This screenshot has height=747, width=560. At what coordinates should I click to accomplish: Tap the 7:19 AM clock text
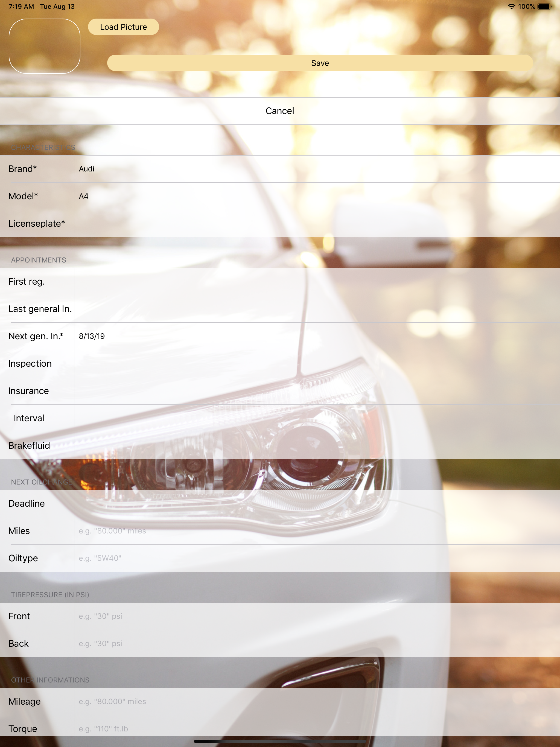click(x=21, y=6)
